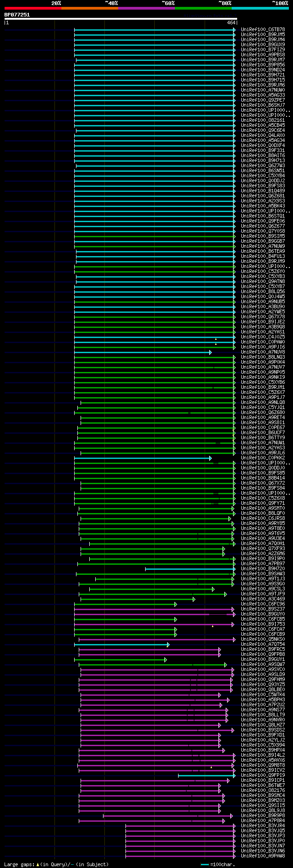Image resolution: width=293 pixels, height=868 pixels.
Task: Select the UniRef100_A9NKI9 label
Action: click(x=263, y=377)
